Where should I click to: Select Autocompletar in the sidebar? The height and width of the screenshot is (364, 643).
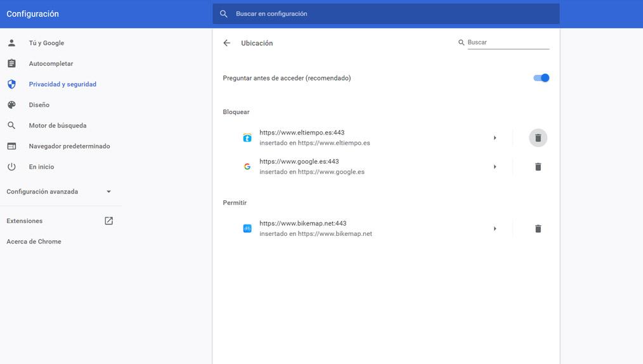click(51, 63)
